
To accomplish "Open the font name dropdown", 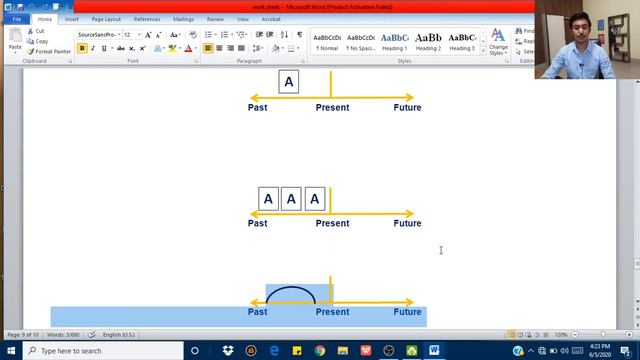I will point(119,35).
